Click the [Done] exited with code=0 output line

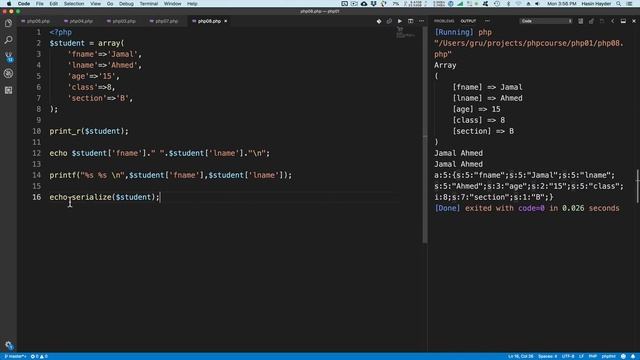527,208
